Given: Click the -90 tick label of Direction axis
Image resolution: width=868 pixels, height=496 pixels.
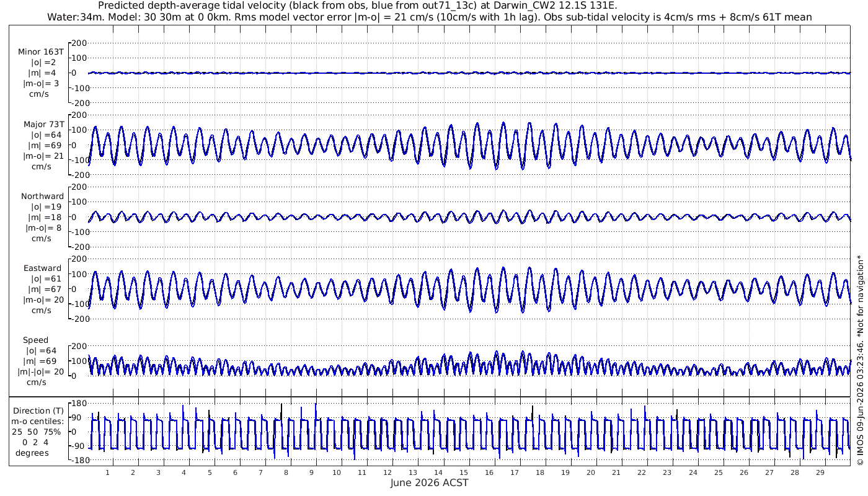Looking at the screenshot, I should click(77, 446).
